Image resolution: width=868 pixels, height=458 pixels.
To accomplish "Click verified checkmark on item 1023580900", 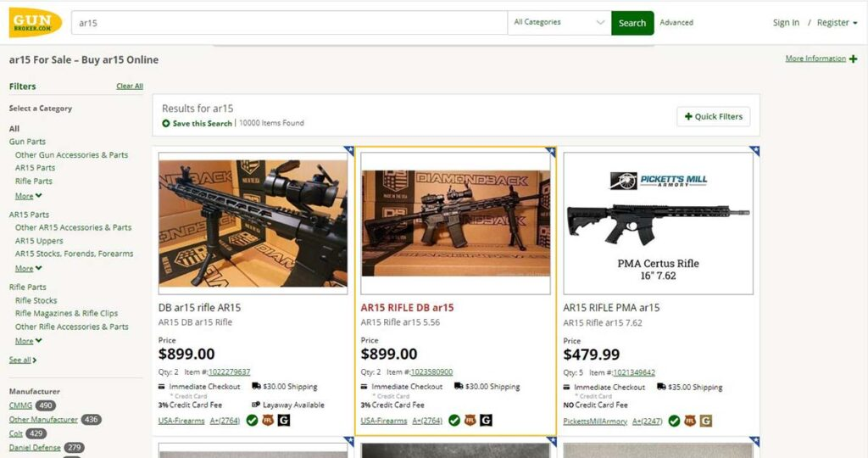I will pyautogui.click(x=454, y=421).
